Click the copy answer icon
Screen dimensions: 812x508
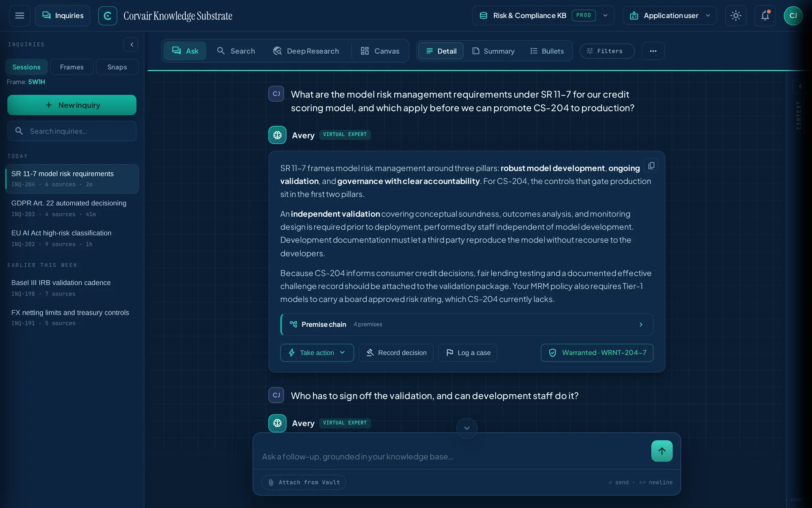point(651,166)
